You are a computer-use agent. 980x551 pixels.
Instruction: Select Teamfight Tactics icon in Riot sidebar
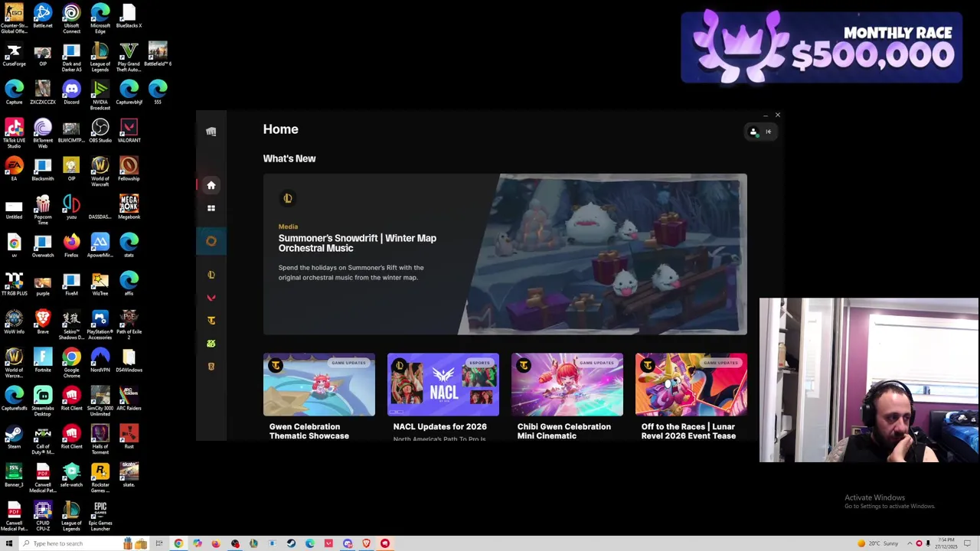click(211, 321)
